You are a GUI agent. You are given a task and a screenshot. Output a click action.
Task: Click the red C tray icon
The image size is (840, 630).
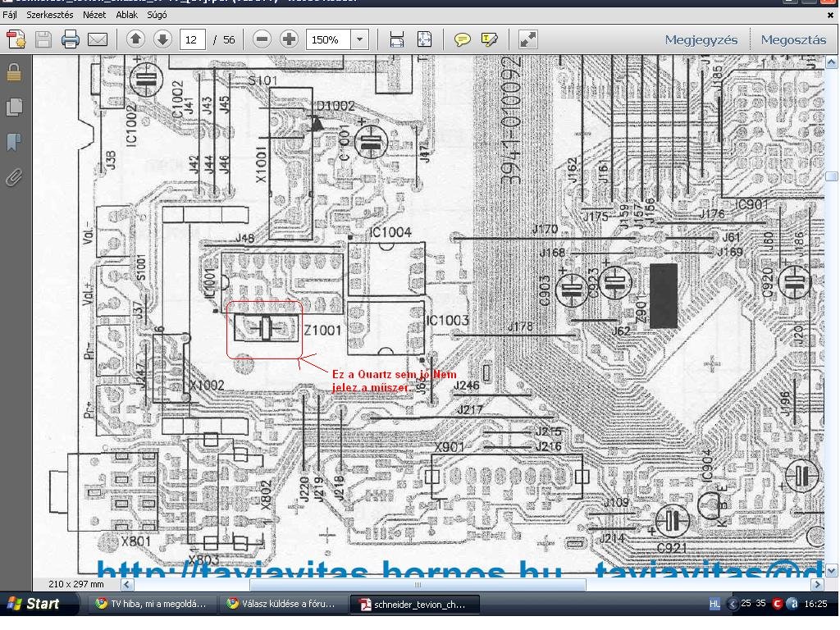(778, 604)
